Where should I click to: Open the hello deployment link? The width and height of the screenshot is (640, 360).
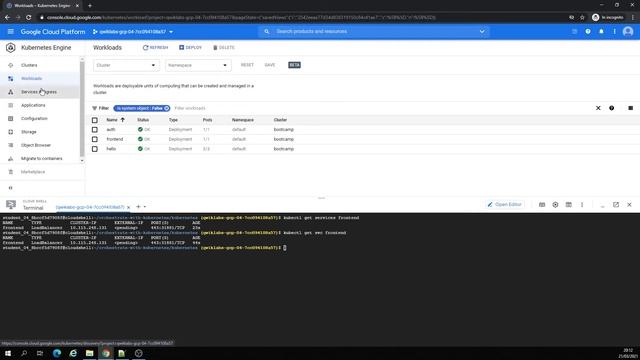coord(111,149)
